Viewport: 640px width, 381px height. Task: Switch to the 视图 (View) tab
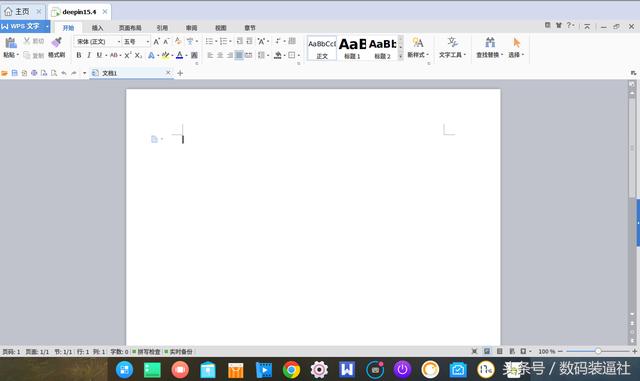[221, 28]
